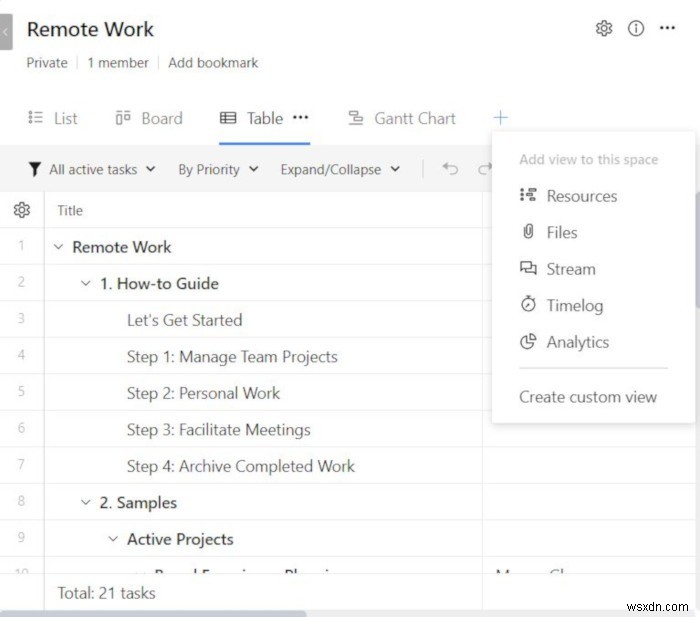The width and height of the screenshot is (700, 617).
Task: Collapse the 1. How-to Guide section
Action: point(85,284)
